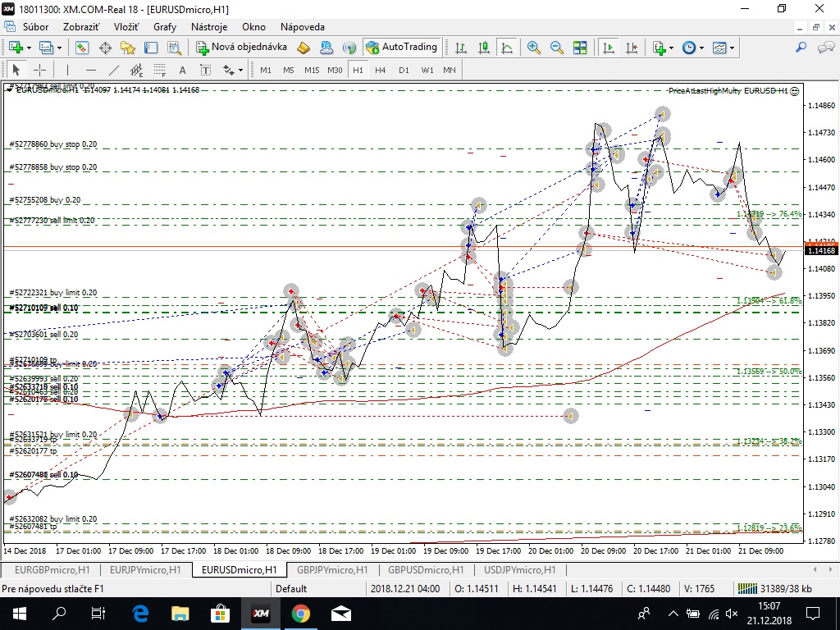Open the Terminal panel icon
The image size is (840, 630).
[x=151, y=48]
